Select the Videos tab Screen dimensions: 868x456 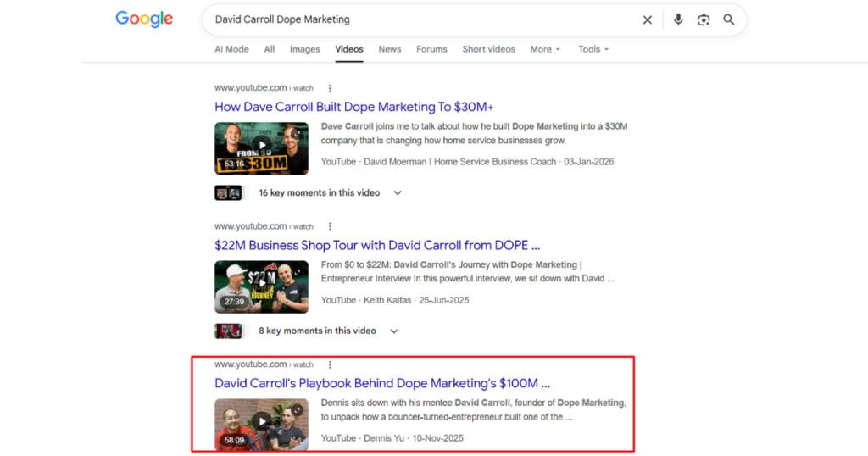(x=348, y=49)
